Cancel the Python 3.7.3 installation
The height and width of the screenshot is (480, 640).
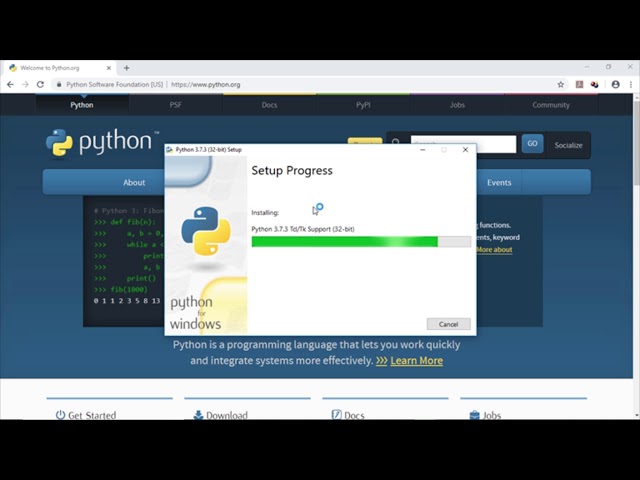pos(449,324)
